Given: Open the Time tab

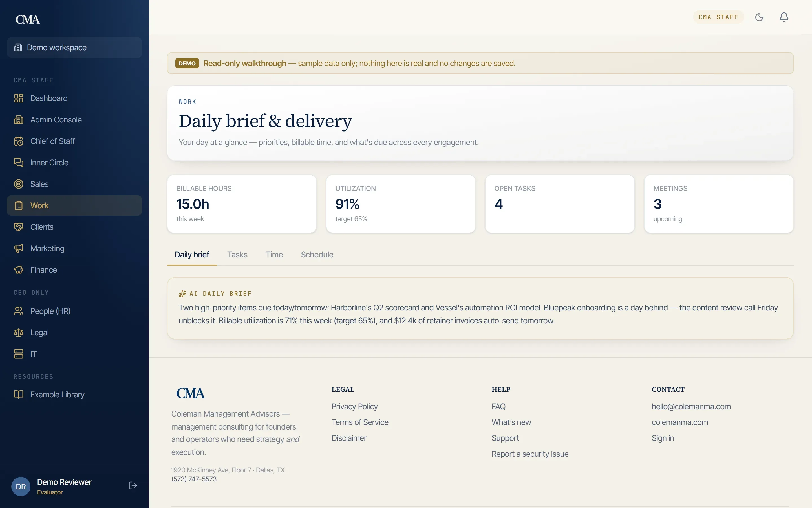Looking at the screenshot, I should (274, 255).
